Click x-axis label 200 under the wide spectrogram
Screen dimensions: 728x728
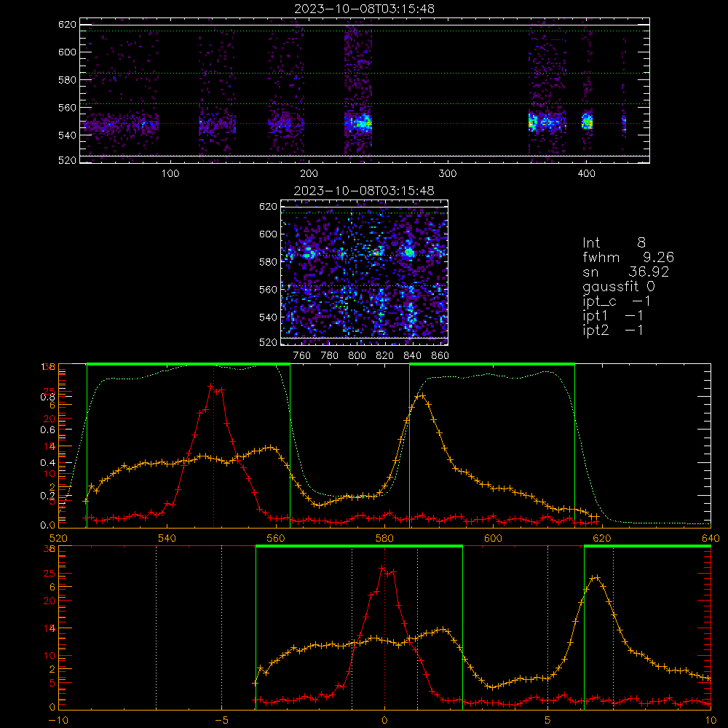click(309, 174)
